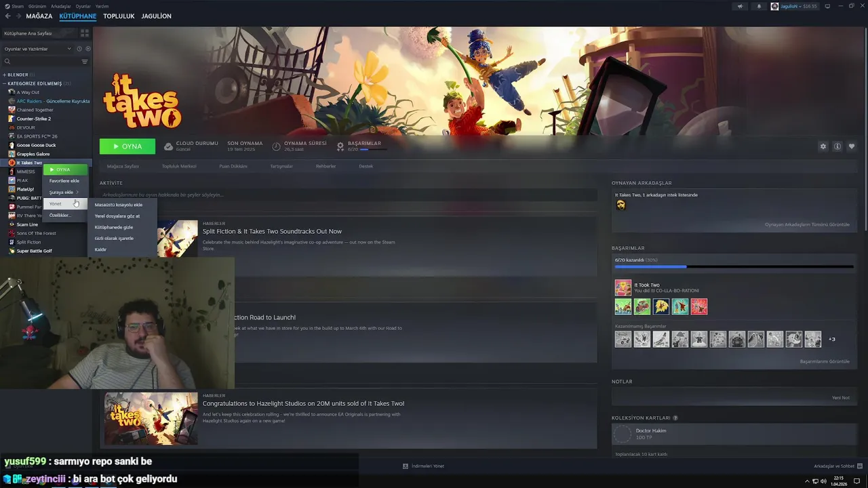Select Scam Line in the library list
Image resolution: width=868 pixels, height=488 pixels.
[x=27, y=224]
